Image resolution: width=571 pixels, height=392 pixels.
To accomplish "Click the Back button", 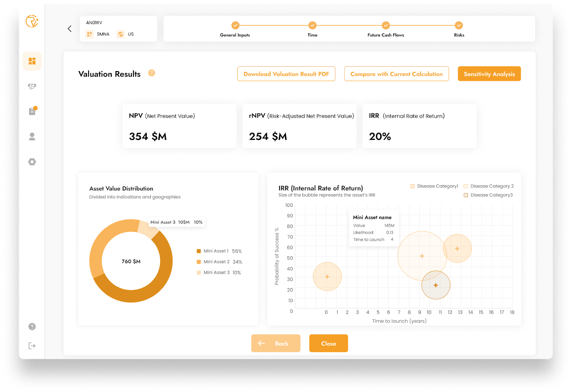I will 276,343.
